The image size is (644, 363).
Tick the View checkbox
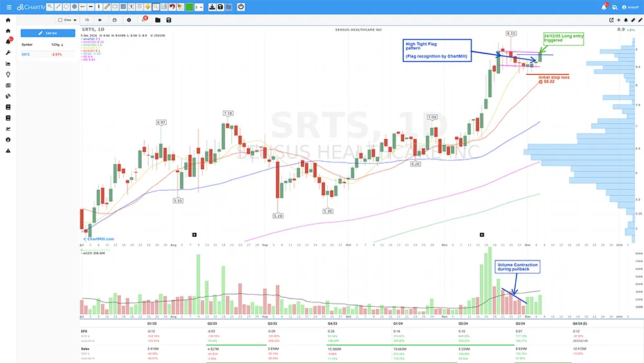click(60, 20)
